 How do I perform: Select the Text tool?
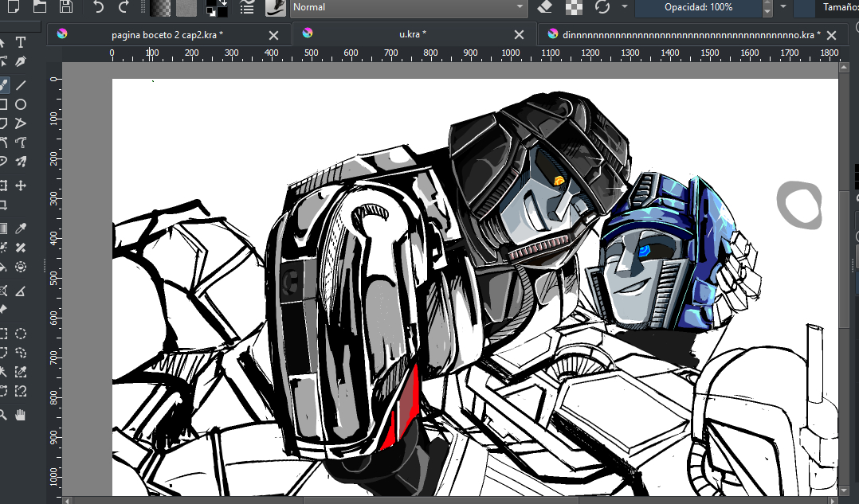pos(21,42)
